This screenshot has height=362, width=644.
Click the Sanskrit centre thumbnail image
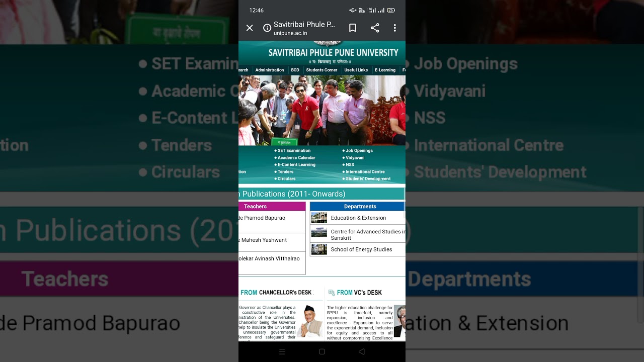pyautogui.click(x=319, y=232)
